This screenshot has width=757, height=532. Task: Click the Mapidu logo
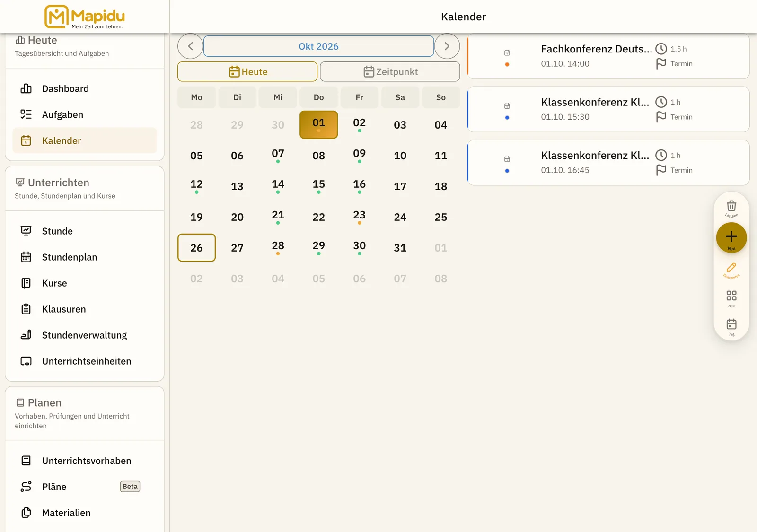(85, 17)
